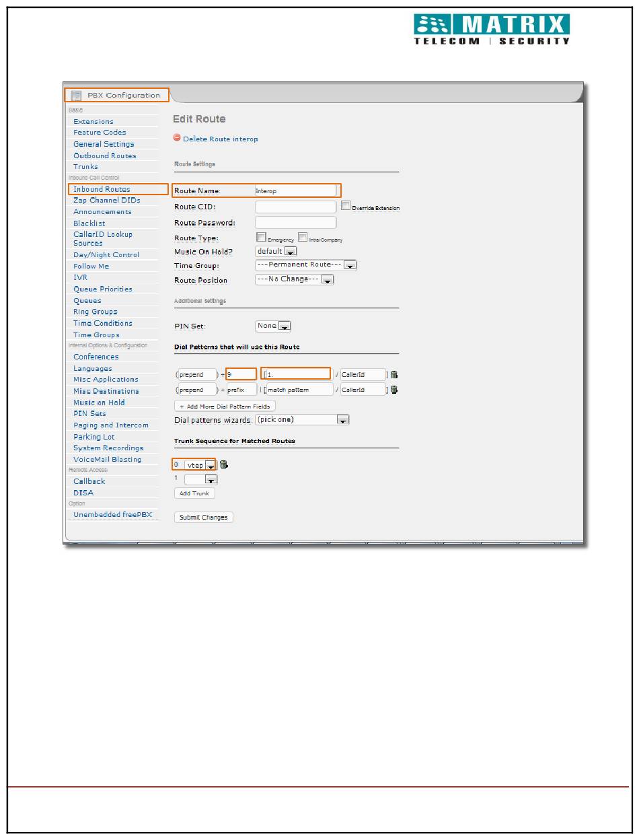639x840 pixels.
Task: Tick the Emergency route type checkbox
Action: [262, 237]
